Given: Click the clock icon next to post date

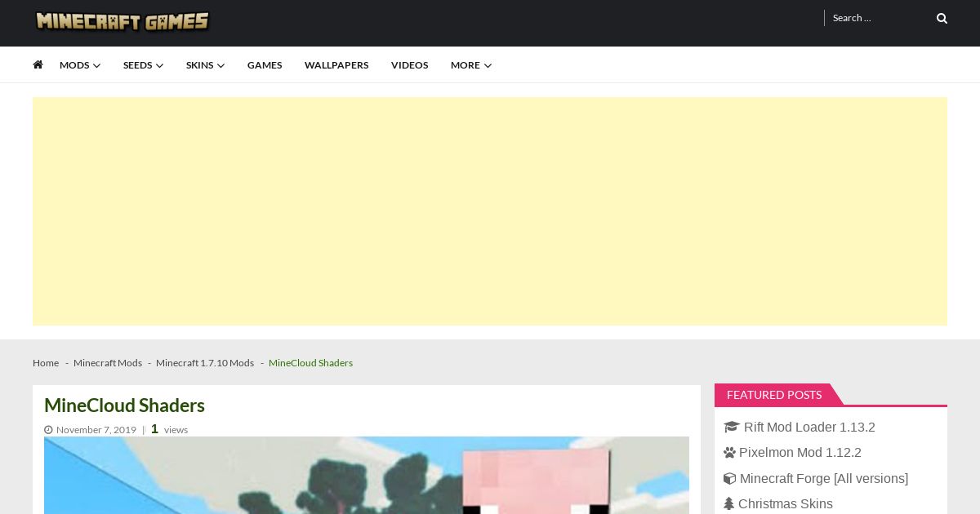Looking at the screenshot, I should (48, 430).
